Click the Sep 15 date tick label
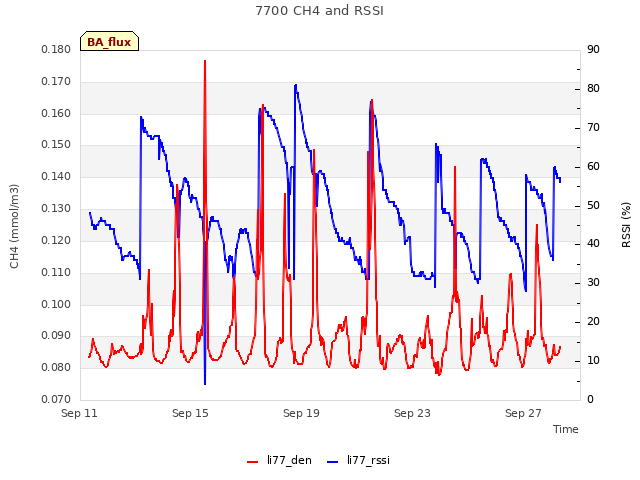Viewport: 640px width, 480px height. point(190,413)
